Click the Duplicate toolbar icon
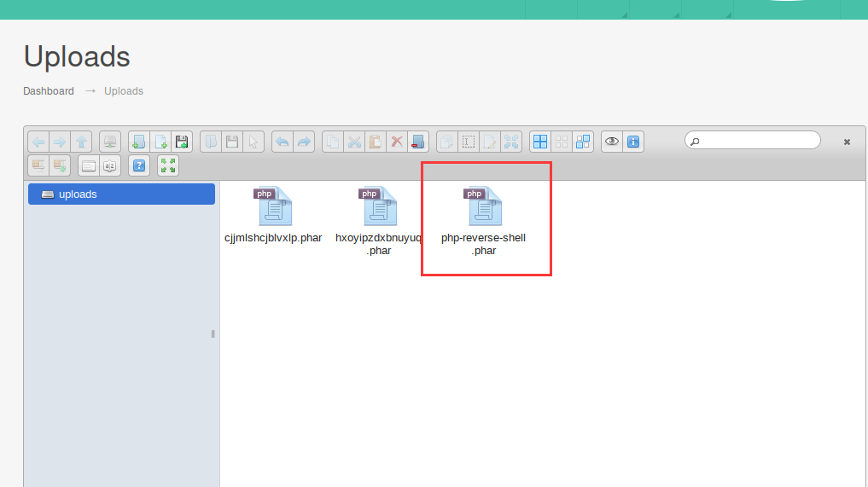This screenshot has width=868, height=487. tap(447, 142)
